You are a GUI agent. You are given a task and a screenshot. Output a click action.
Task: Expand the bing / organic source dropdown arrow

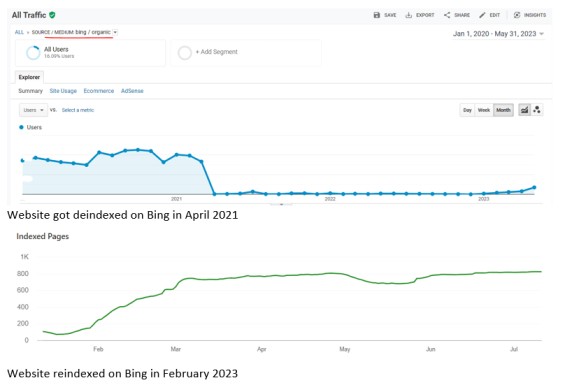point(115,32)
